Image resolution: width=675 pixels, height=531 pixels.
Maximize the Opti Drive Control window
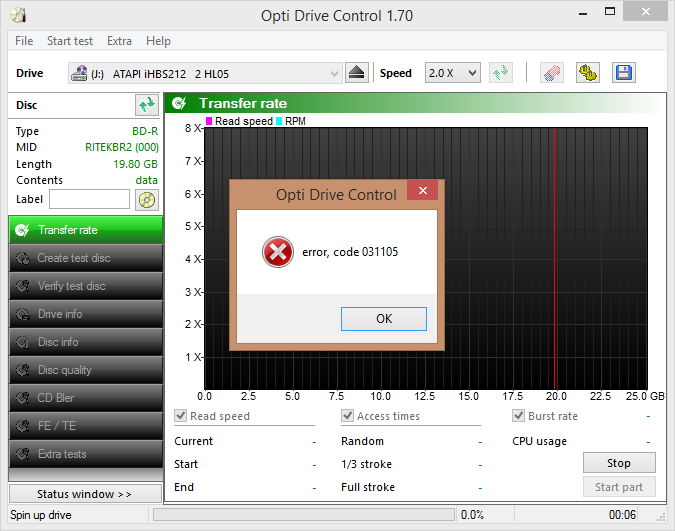[x=610, y=12]
